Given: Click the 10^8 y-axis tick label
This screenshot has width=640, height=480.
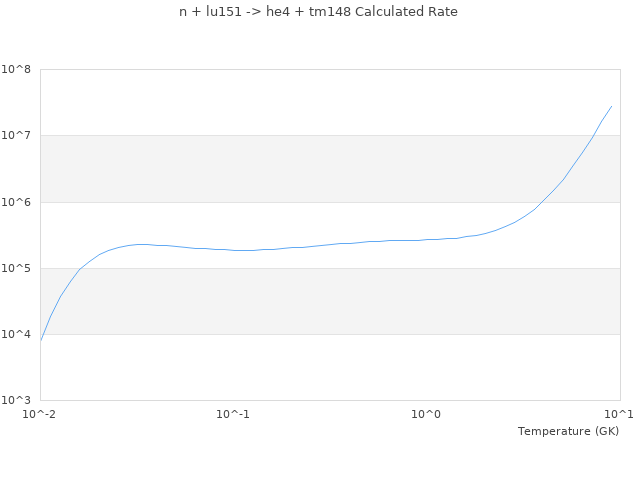Looking at the screenshot, I should tap(17, 70).
